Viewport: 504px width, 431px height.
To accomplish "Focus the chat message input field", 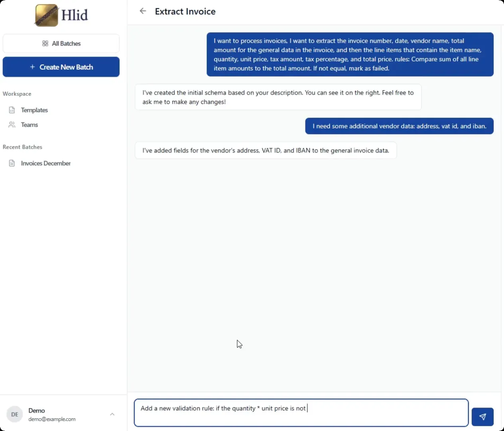I will click(301, 413).
